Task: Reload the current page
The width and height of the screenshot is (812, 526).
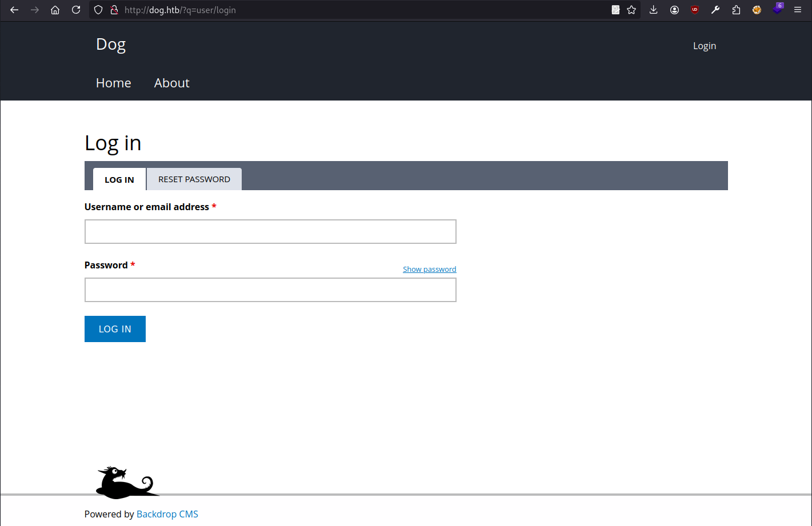Action: [x=76, y=10]
